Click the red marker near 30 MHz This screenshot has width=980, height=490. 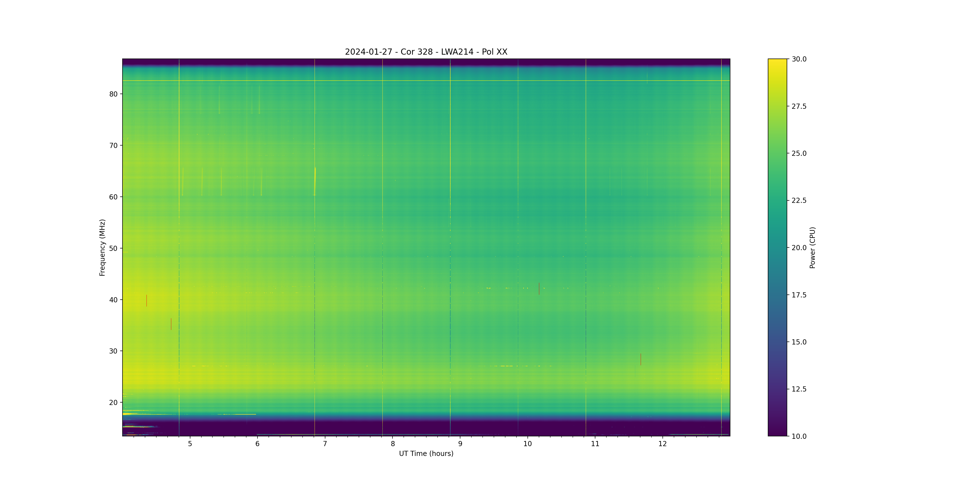tap(641, 359)
